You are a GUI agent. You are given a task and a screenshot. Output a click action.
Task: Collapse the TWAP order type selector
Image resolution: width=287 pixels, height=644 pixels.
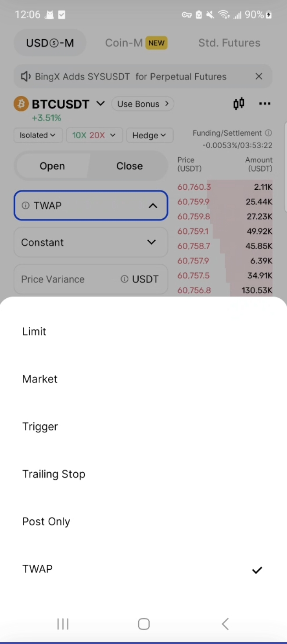click(152, 205)
